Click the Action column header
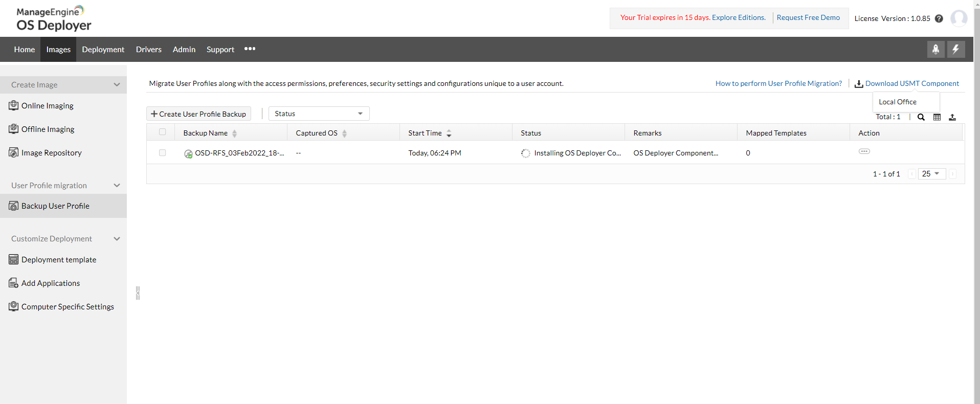 click(869, 133)
